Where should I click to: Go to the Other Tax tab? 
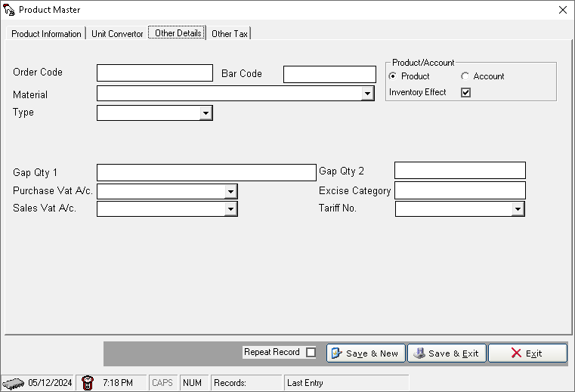pos(229,34)
